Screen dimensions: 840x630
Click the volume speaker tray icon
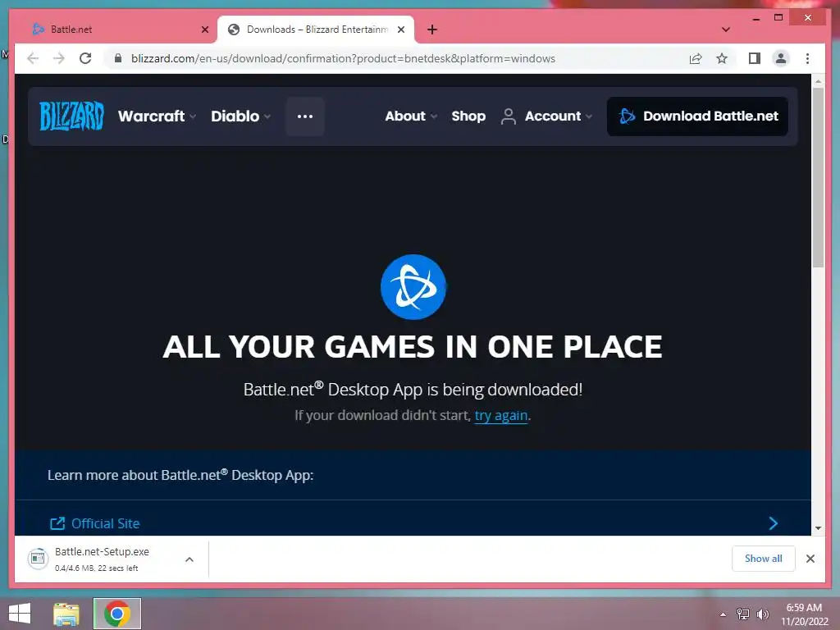763,614
